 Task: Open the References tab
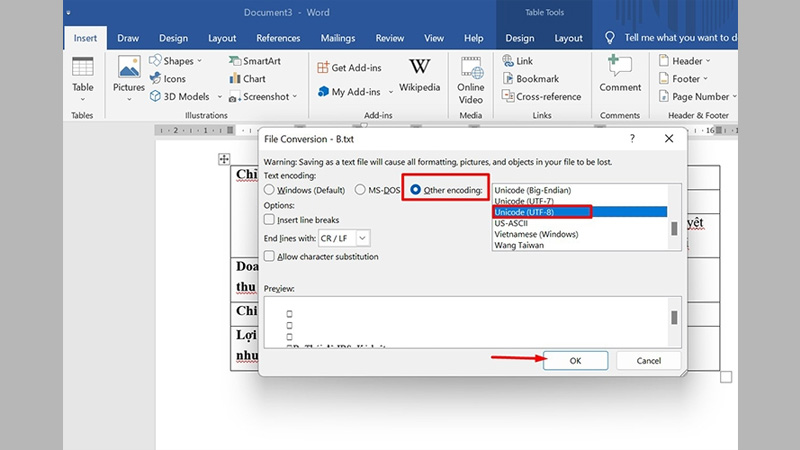pos(278,38)
